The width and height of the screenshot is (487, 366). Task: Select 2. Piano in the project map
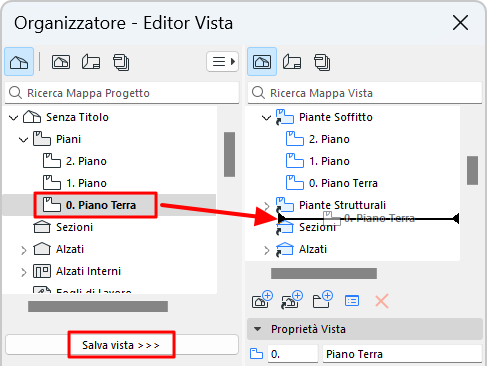coord(86,161)
